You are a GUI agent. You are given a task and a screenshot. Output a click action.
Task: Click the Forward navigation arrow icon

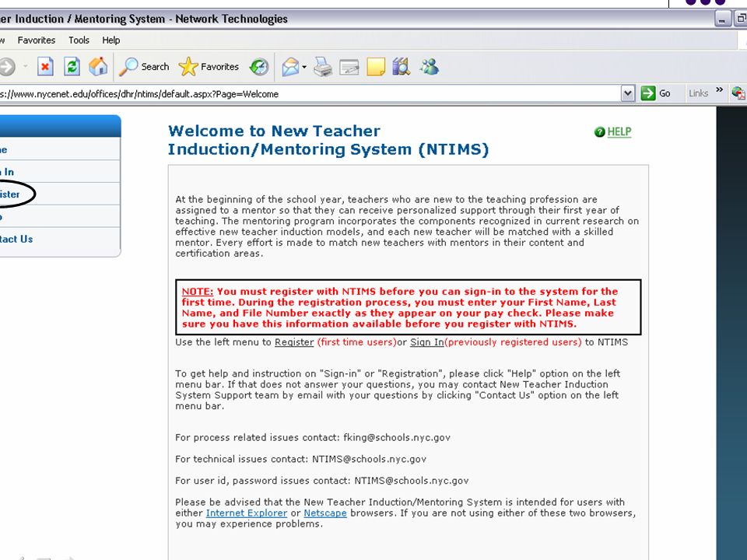coord(7,67)
